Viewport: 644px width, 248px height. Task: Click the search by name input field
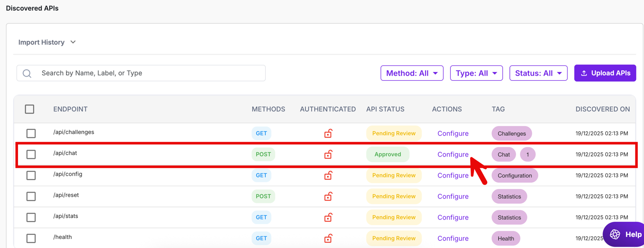[149, 73]
